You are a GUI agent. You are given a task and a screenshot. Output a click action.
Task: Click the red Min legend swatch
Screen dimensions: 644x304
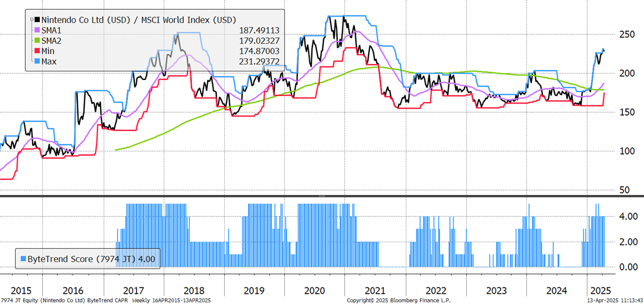36,51
